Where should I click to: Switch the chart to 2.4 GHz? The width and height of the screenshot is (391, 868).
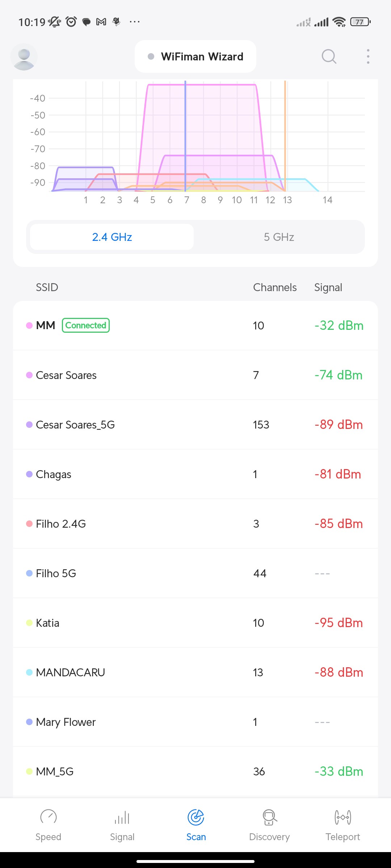pos(112,237)
